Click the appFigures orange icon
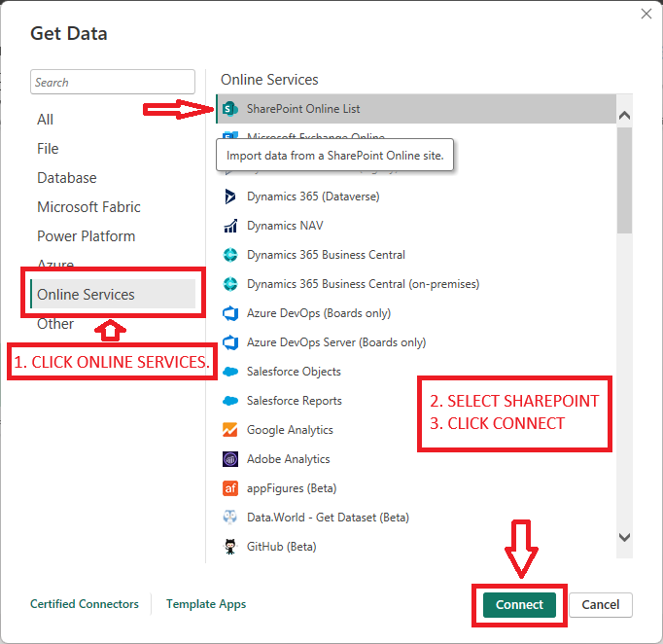The height and width of the screenshot is (644, 663). [x=230, y=488]
